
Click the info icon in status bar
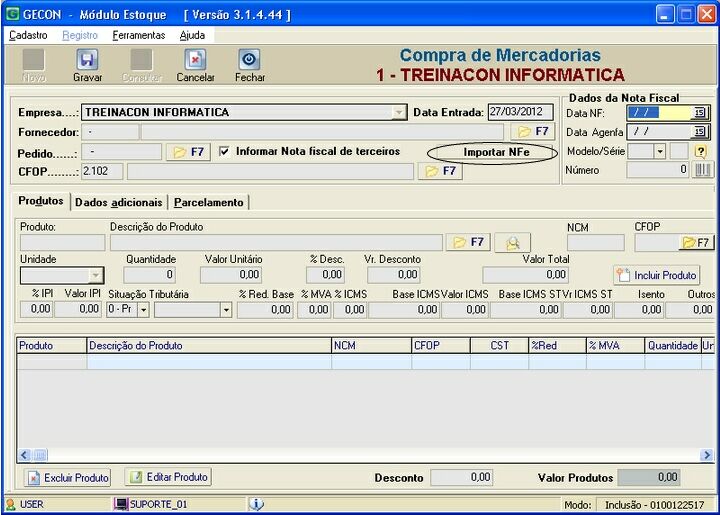[256, 504]
